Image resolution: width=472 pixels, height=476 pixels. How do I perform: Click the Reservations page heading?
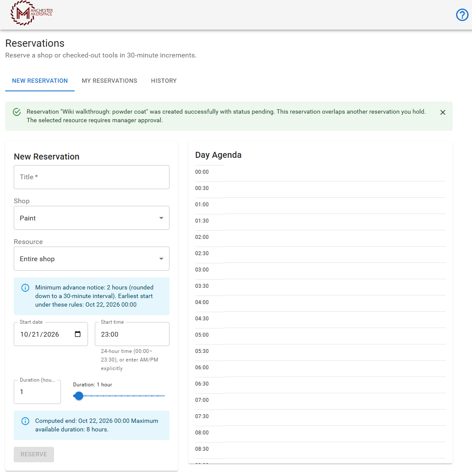(35, 43)
